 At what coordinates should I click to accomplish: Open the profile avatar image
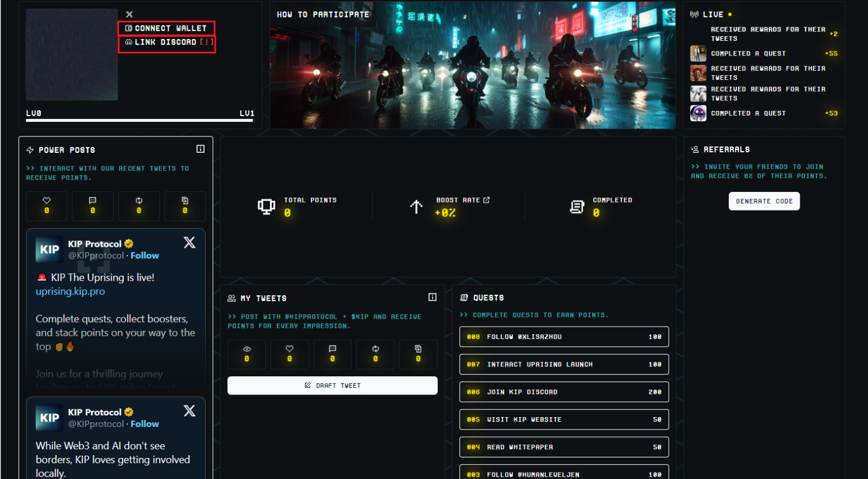tap(72, 54)
